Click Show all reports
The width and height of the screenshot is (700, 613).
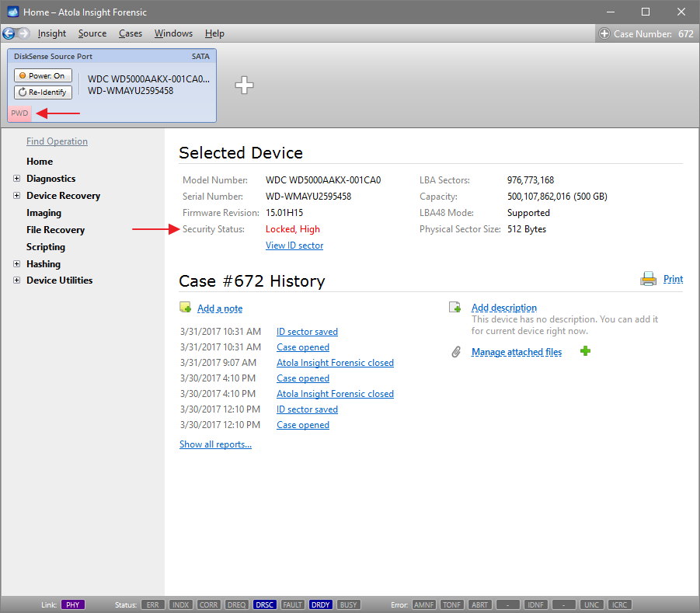[x=215, y=444]
